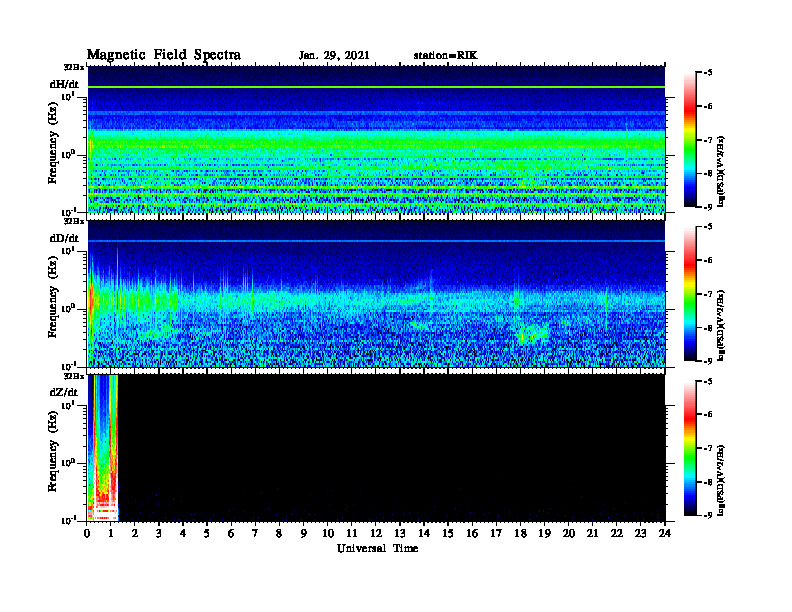Click the "Frequency (Hz)" label of the dZ/dt panel

click(x=53, y=453)
